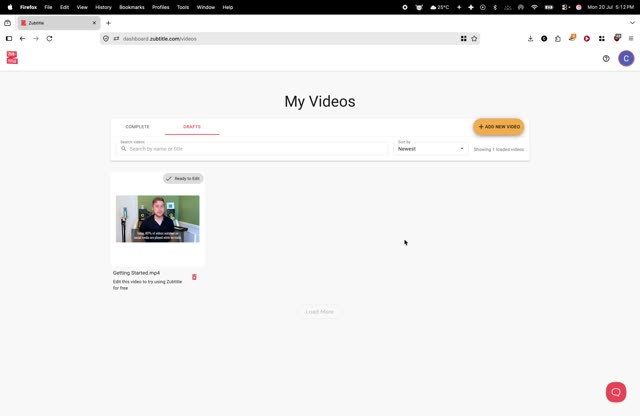This screenshot has height=416, width=640.
Task: Click the Load More button
Action: (320, 311)
